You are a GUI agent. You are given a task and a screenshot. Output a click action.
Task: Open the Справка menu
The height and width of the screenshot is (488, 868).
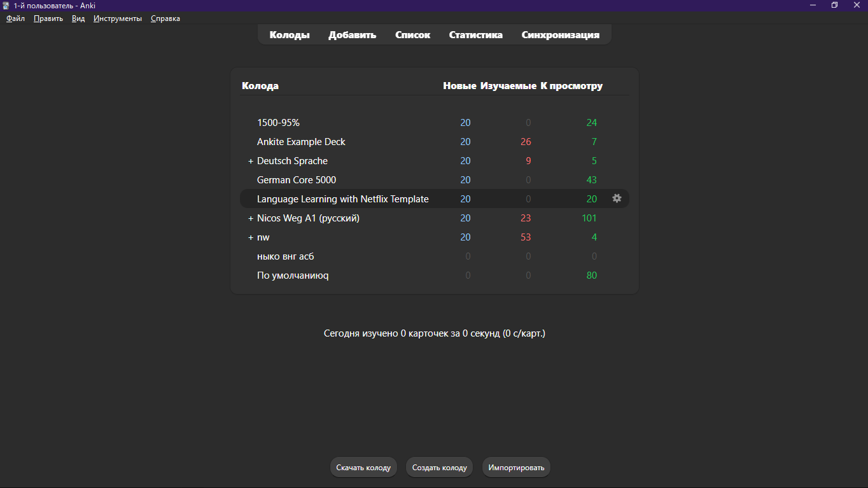coord(165,18)
